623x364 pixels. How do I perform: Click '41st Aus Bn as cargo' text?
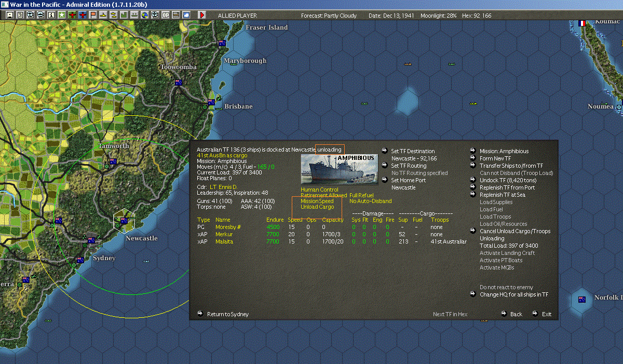pyautogui.click(x=222, y=156)
